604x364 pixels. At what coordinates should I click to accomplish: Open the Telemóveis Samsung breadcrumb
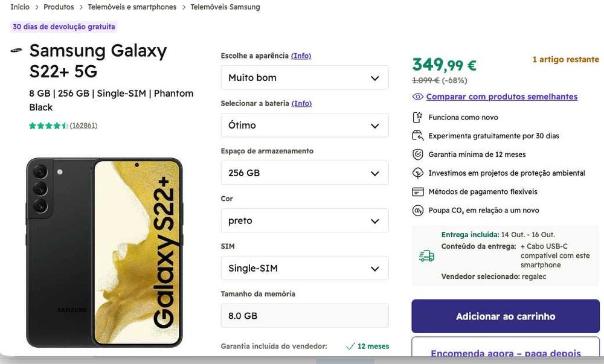pos(225,7)
